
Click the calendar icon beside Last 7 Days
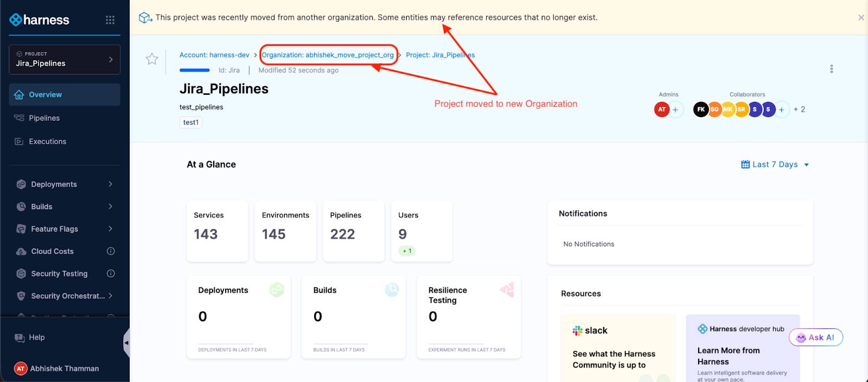click(745, 165)
